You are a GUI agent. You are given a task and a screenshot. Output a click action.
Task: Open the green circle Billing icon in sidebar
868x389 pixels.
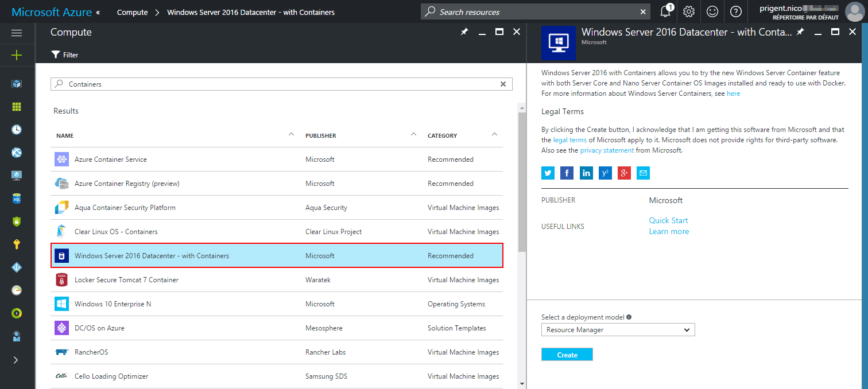click(17, 313)
